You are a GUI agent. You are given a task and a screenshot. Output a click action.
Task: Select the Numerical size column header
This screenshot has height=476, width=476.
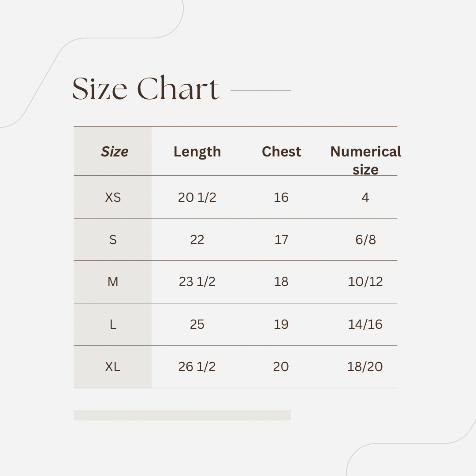click(x=365, y=160)
